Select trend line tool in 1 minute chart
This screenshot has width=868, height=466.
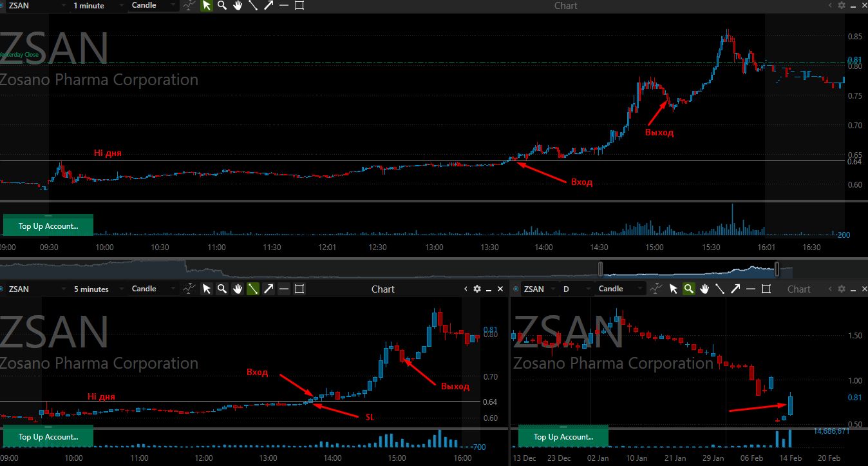[253, 5]
